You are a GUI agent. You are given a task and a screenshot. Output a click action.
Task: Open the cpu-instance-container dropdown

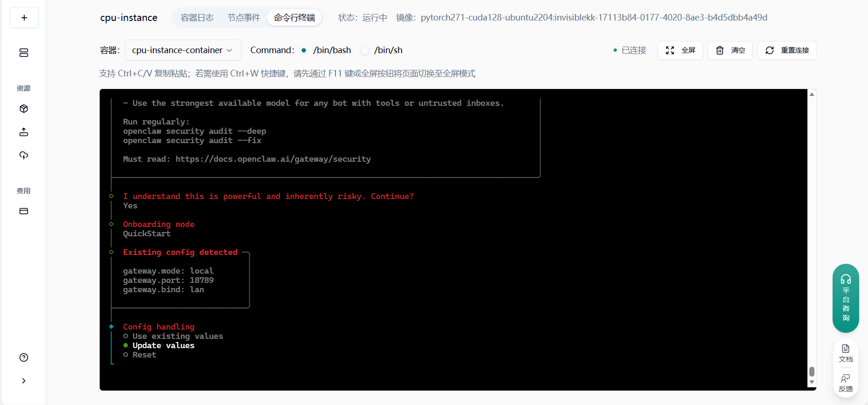[183, 50]
